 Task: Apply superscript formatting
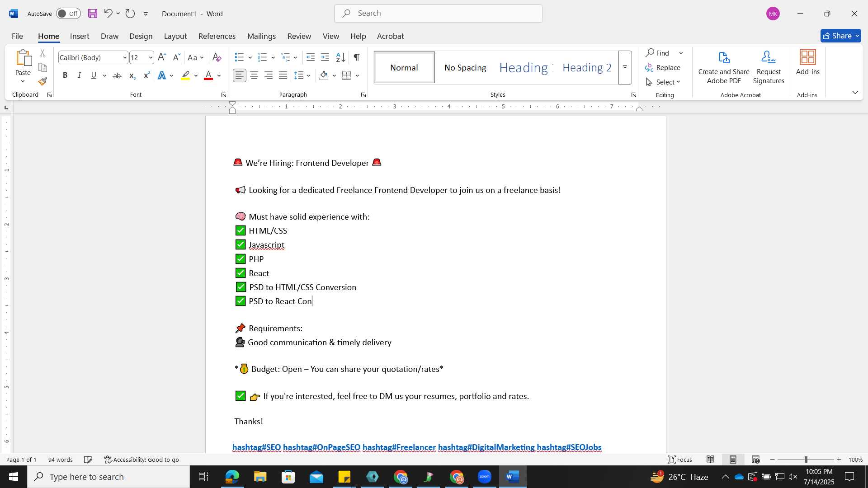[146, 75]
